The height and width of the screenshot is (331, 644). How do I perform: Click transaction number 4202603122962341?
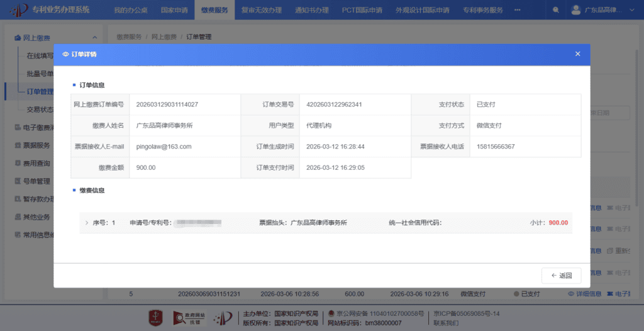point(334,104)
